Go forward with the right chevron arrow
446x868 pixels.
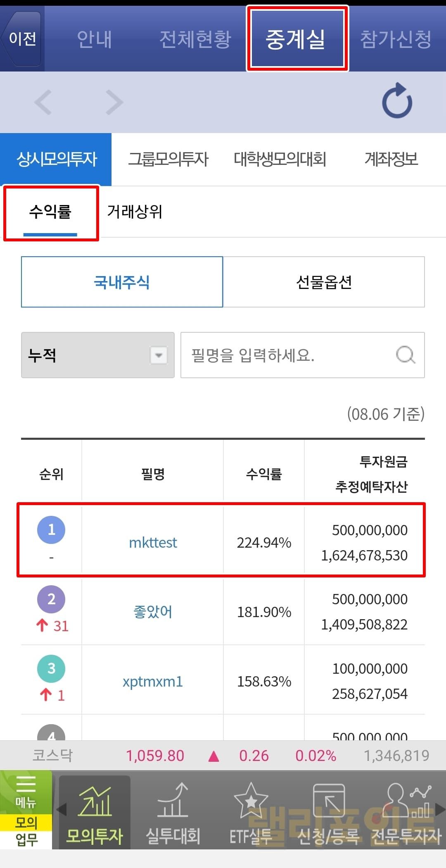[114, 102]
